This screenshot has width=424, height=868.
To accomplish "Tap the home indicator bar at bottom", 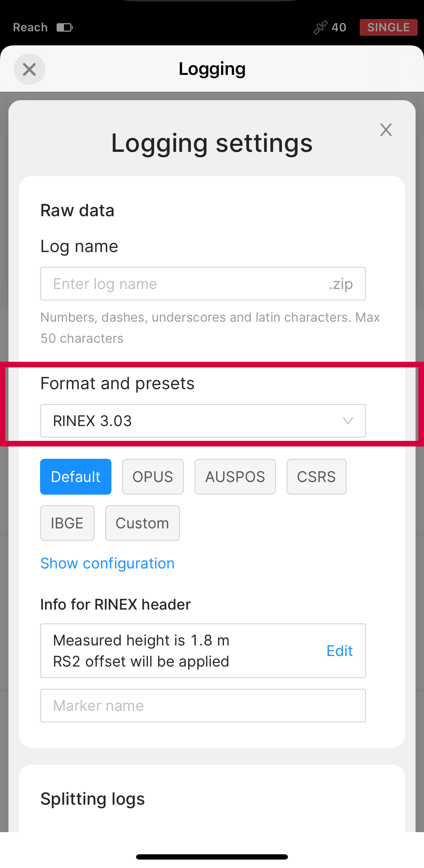I will 212,857.
